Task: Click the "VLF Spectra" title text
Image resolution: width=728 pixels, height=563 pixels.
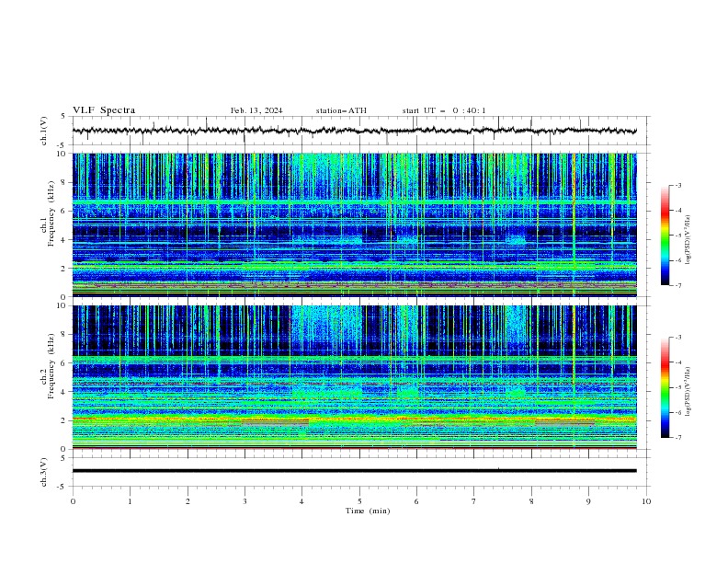Action: coord(104,110)
